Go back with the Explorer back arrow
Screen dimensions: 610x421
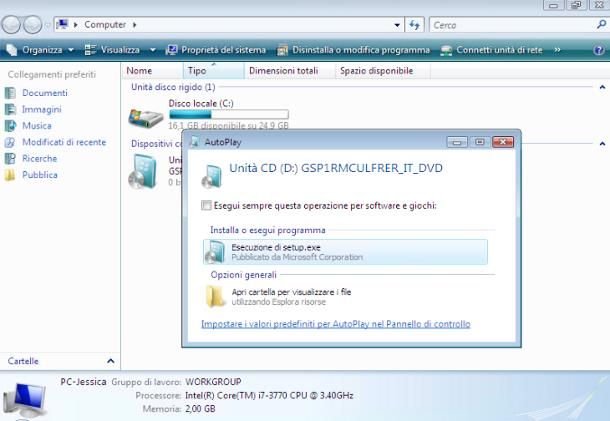[x=11, y=25]
